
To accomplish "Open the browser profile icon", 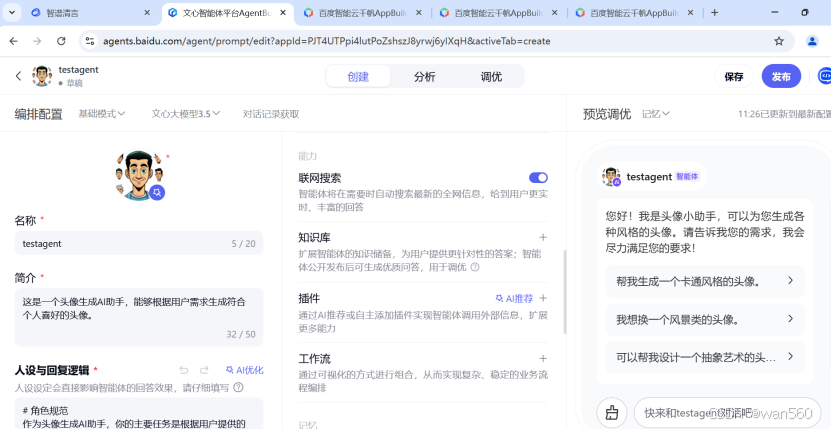I will point(812,41).
